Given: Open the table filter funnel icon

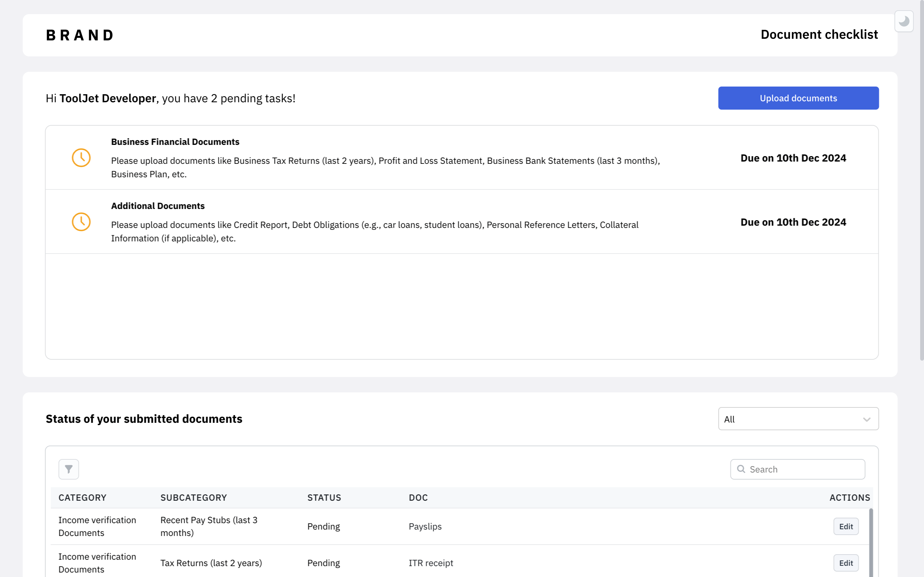Looking at the screenshot, I should 69,469.
